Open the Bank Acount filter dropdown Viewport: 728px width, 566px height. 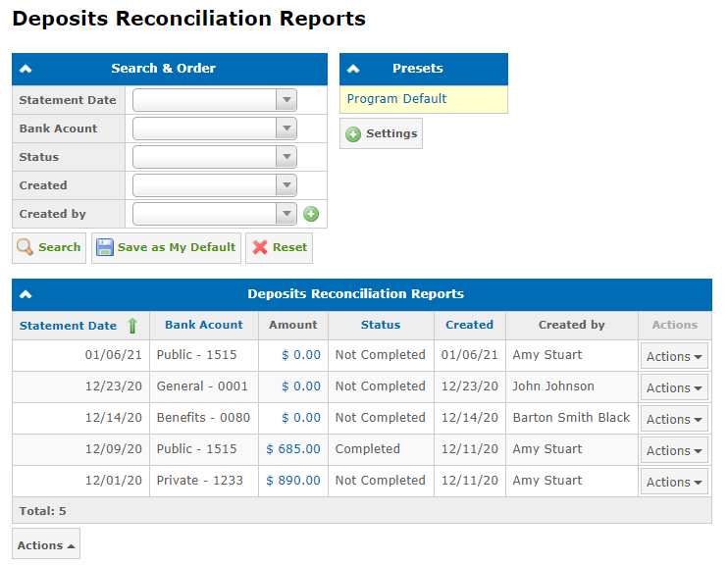click(x=215, y=129)
